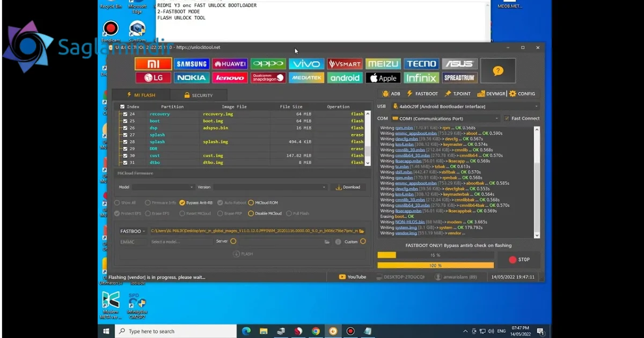Open the ASUS brand section
Viewport: 644px width, 338px height.
point(460,64)
